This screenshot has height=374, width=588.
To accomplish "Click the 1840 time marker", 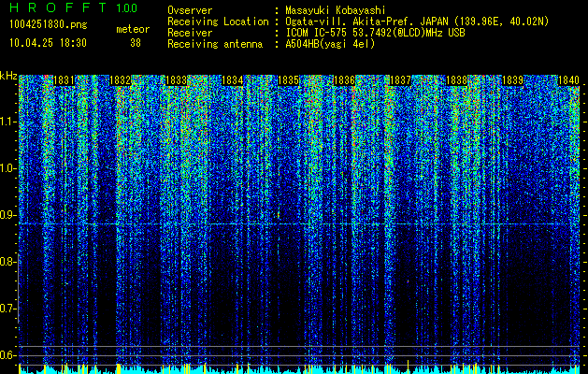I will [x=568, y=80].
